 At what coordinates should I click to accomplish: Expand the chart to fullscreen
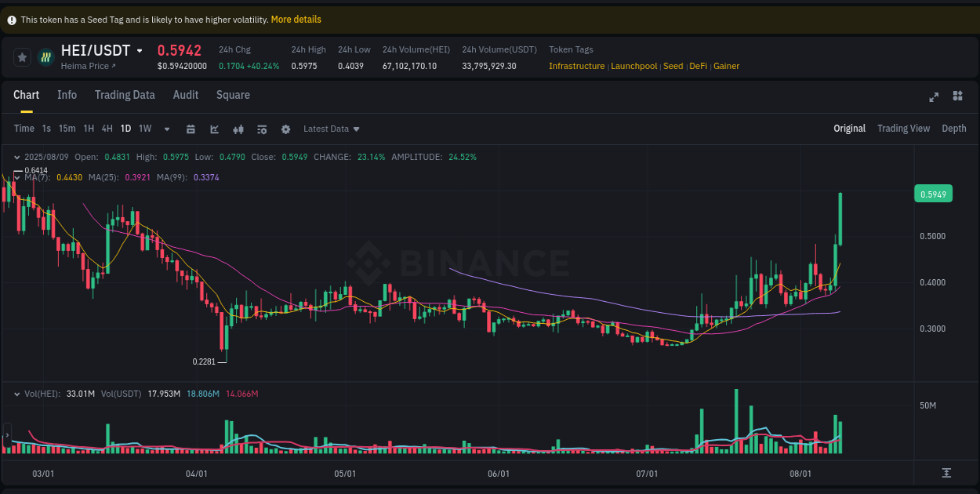click(934, 96)
